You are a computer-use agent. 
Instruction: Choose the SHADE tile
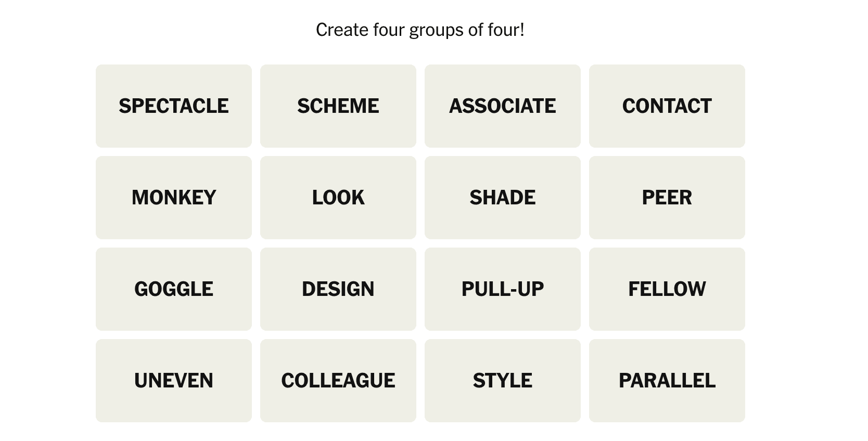(x=503, y=198)
